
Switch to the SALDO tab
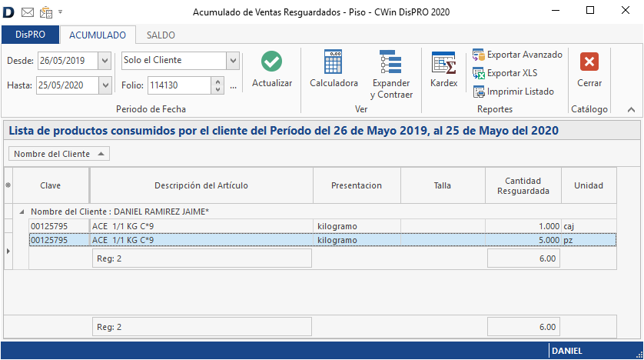[160, 35]
